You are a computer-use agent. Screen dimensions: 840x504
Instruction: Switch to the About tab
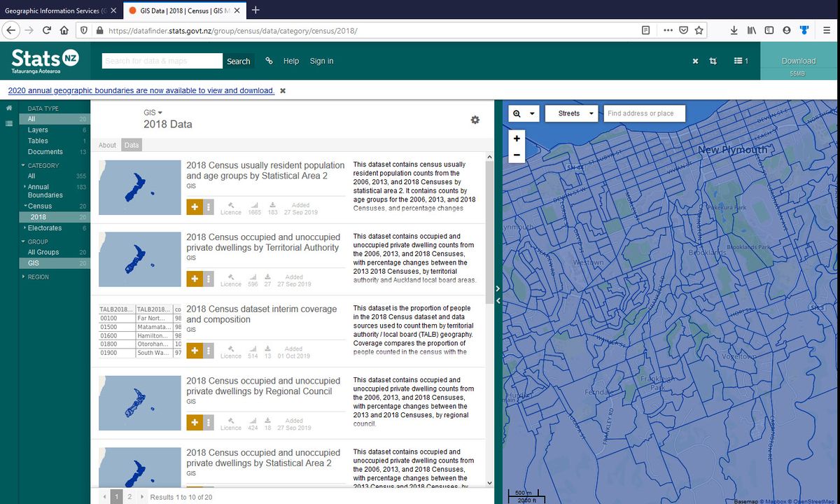coord(107,145)
